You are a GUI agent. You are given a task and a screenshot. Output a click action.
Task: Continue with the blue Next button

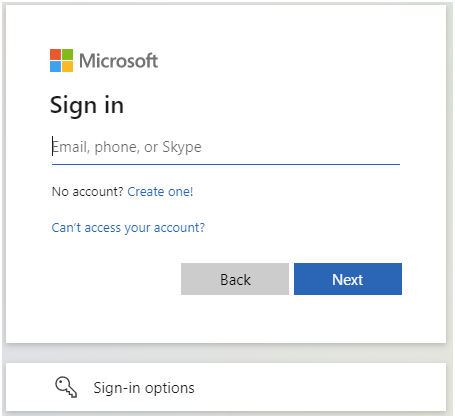pos(348,279)
